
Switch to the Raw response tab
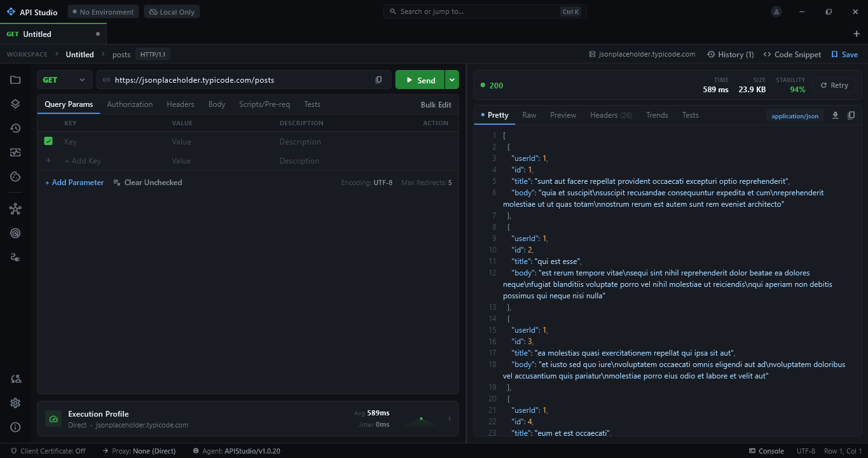(529, 115)
